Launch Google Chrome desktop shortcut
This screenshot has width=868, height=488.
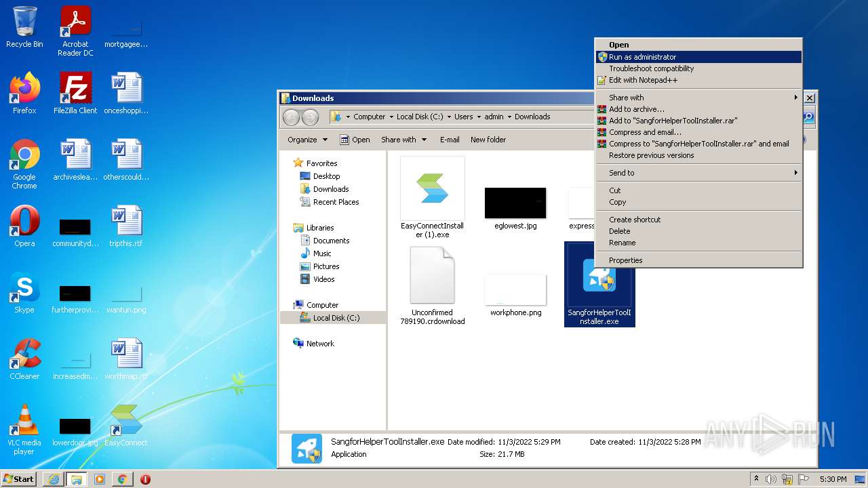coord(24,164)
